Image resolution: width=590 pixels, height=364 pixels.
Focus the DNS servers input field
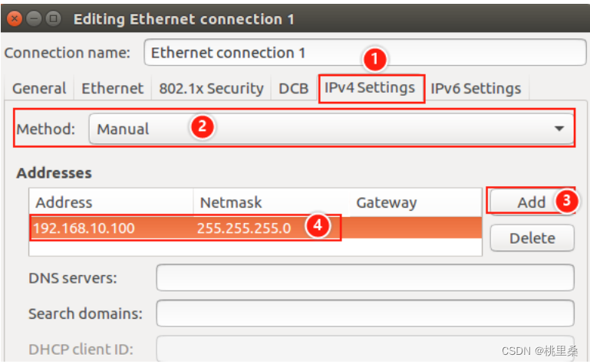pos(365,277)
